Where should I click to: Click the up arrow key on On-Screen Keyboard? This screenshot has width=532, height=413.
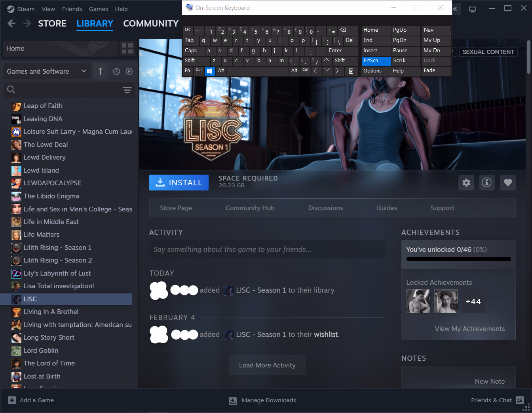(x=327, y=61)
